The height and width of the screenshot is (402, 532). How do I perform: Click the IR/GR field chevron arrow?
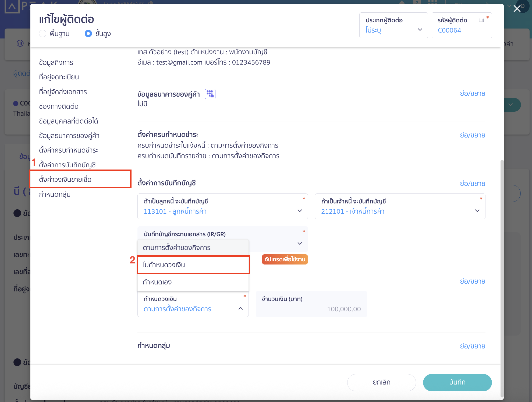pyautogui.click(x=300, y=244)
